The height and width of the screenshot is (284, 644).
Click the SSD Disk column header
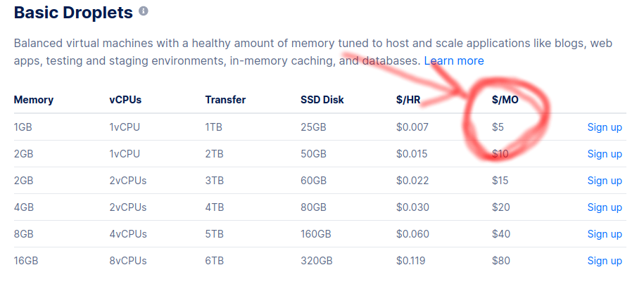322,100
